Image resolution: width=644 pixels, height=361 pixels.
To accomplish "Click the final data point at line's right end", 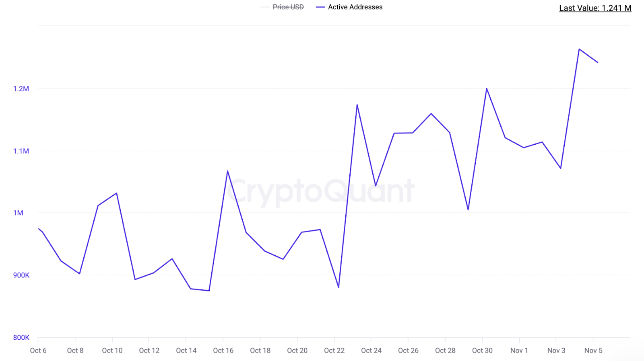I will pos(598,62).
